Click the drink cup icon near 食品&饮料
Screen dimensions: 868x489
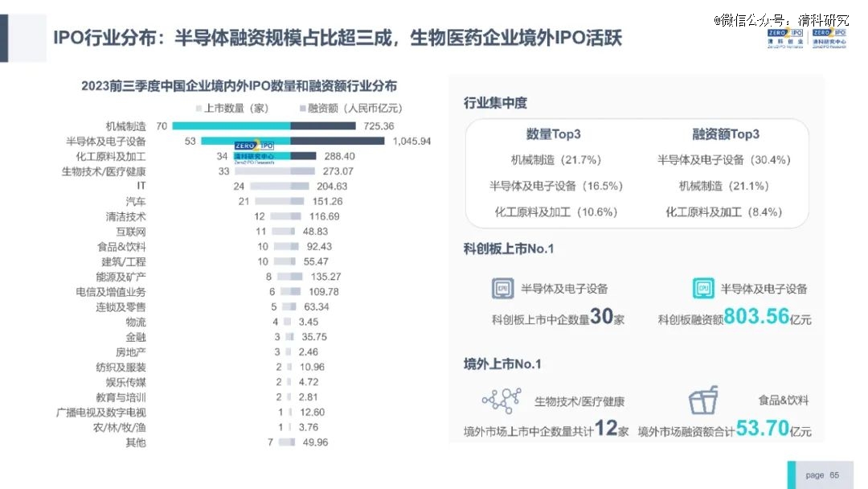(x=702, y=400)
